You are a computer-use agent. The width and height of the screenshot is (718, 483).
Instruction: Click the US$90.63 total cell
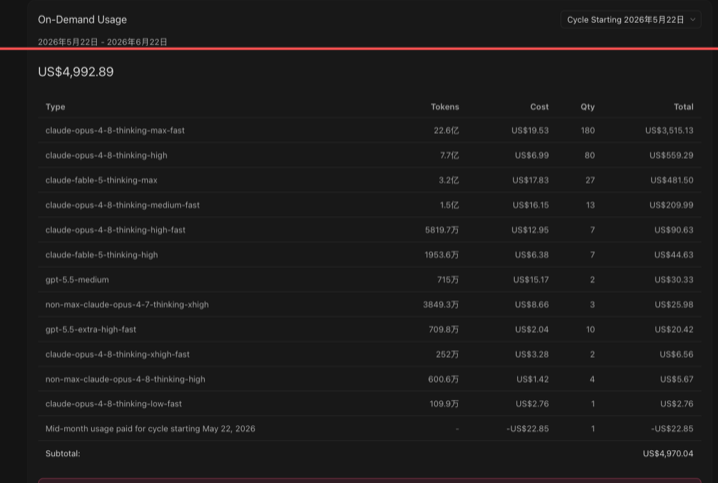click(674, 230)
